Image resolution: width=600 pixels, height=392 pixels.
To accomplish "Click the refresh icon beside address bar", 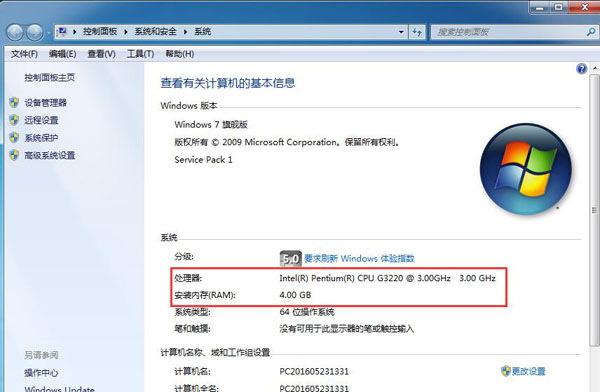I will click(x=417, y=32).
